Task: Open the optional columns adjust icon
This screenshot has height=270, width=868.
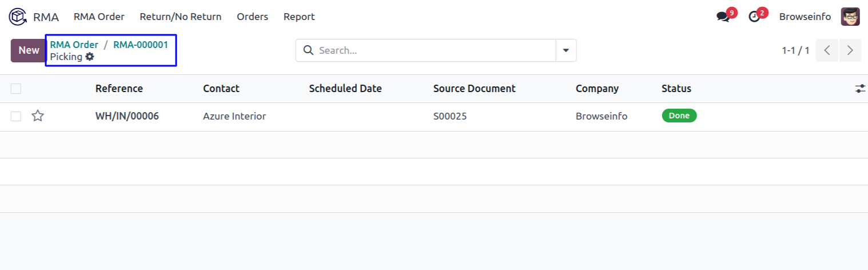Action: point(860,89)
